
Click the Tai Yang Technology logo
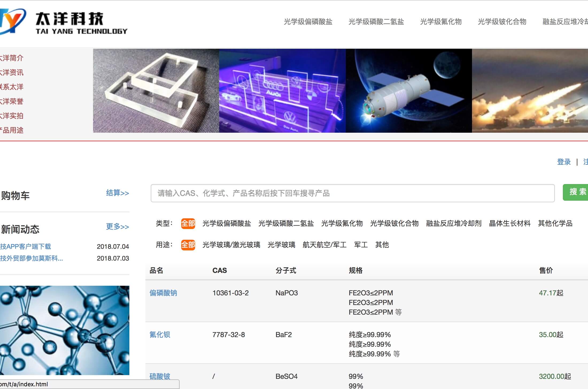(64, 23)
